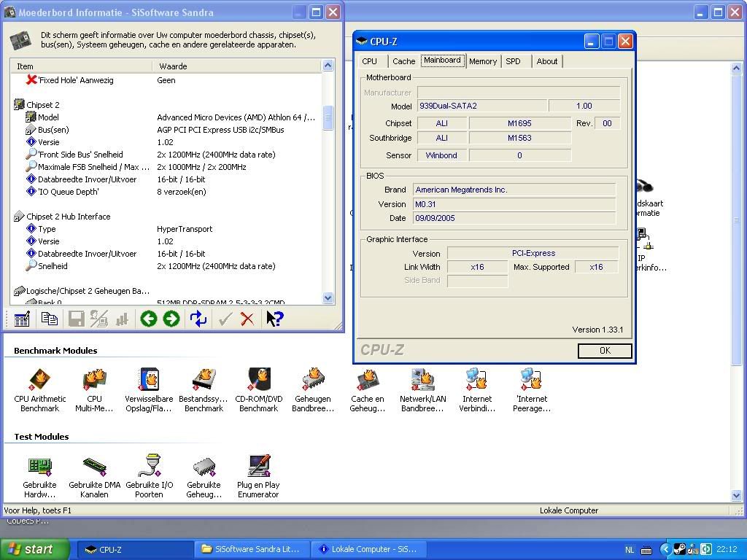Click OK button in CPU-Z

[x=605, y=351]
